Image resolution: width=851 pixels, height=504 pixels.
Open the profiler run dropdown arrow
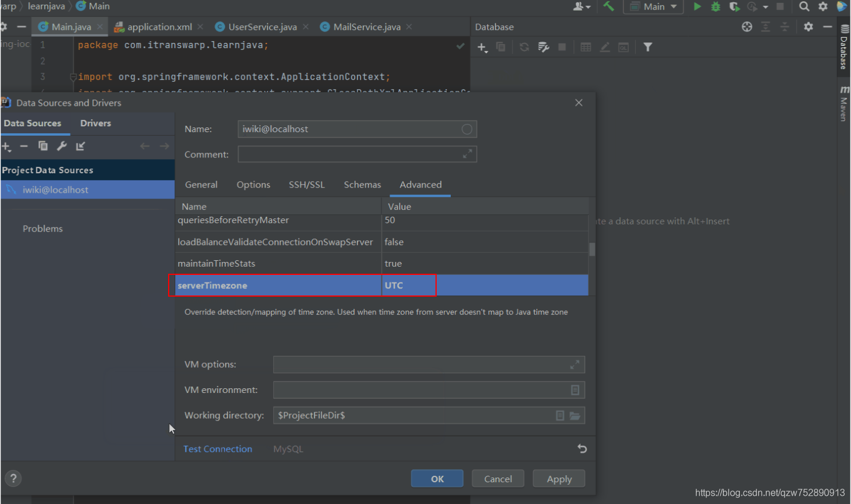[x=766, y=7]
